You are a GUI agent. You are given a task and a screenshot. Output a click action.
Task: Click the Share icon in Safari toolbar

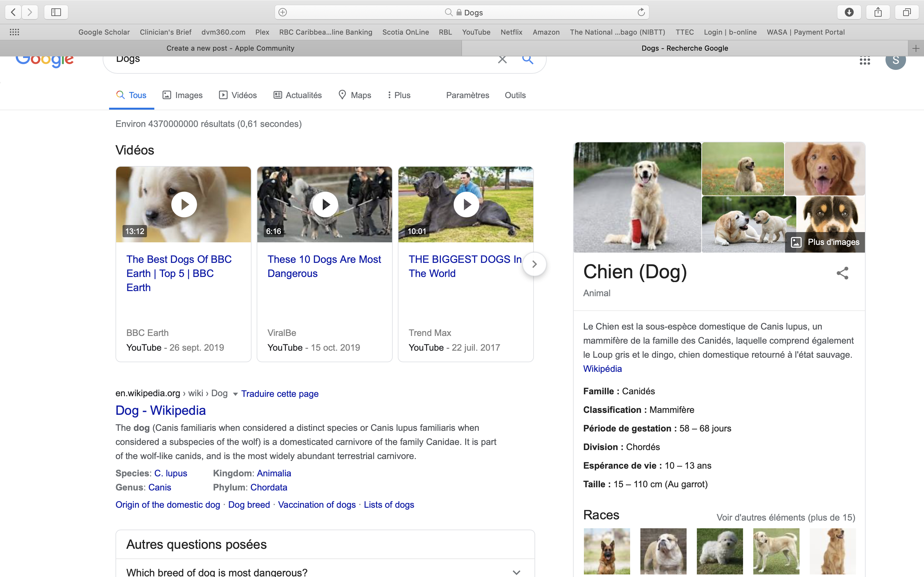tap(878, 12)
